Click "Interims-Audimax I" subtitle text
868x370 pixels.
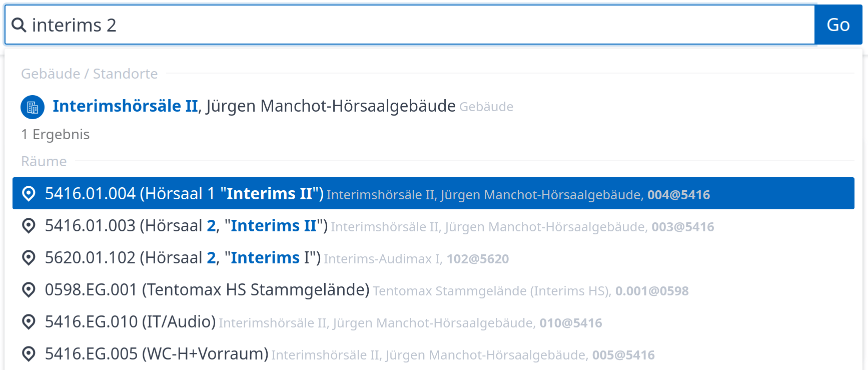(x=383, y=259)
